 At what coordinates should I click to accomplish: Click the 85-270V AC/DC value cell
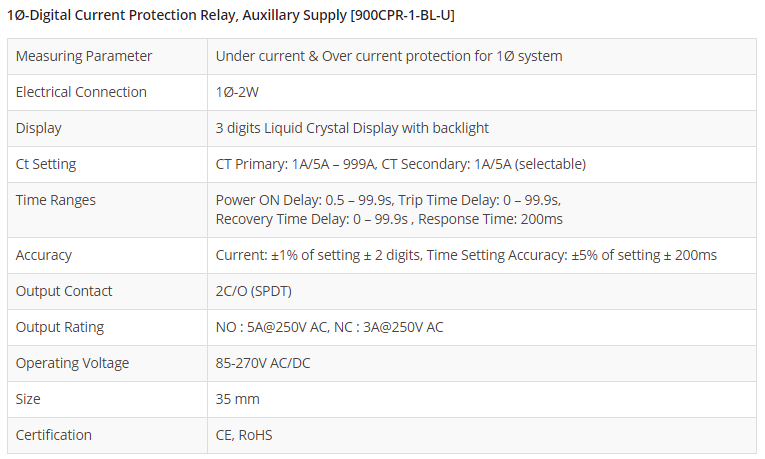[263, 363]
